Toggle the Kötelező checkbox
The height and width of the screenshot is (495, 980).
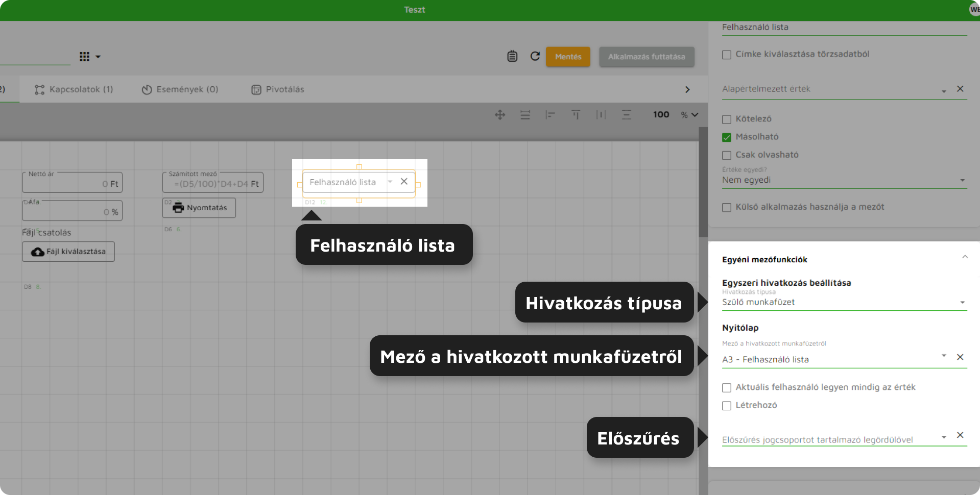727,119
